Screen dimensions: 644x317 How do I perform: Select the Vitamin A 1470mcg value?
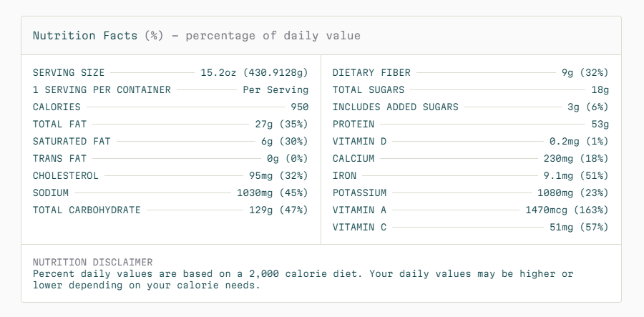click(x=567, y=210)
